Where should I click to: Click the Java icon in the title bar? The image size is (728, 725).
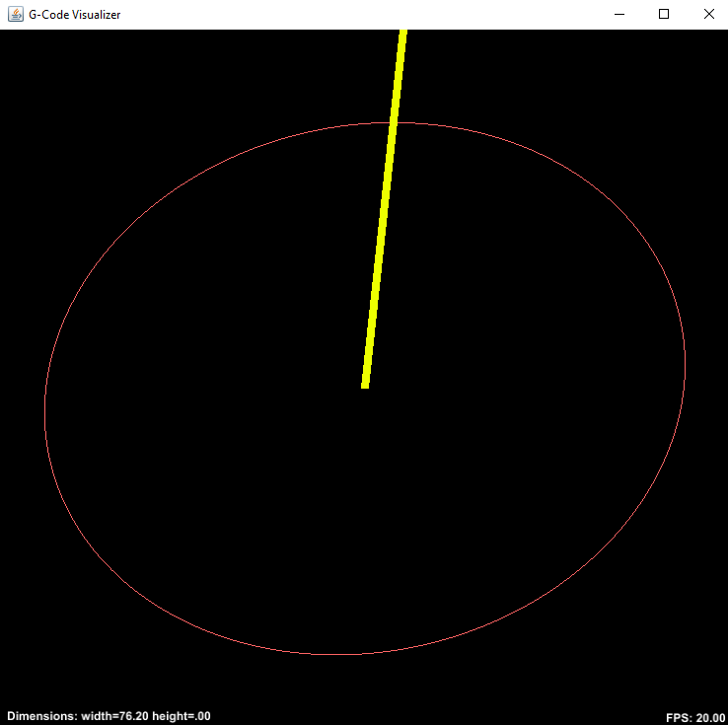click(x=16, y=14)
